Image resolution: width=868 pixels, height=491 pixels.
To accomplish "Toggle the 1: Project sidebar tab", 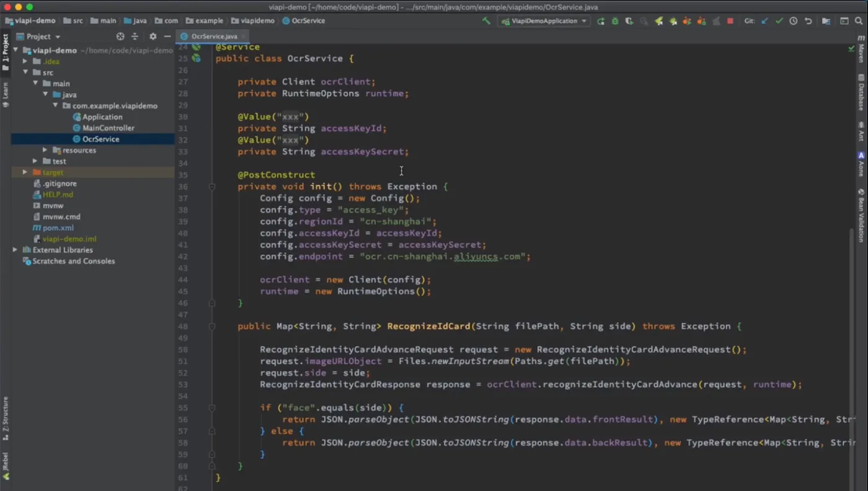I will point(6,53).
